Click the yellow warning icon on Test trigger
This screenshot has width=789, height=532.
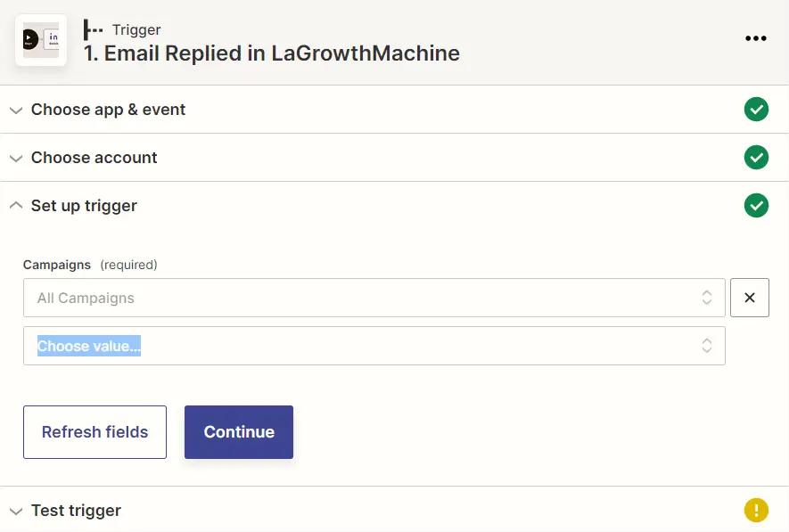(756, 509)
